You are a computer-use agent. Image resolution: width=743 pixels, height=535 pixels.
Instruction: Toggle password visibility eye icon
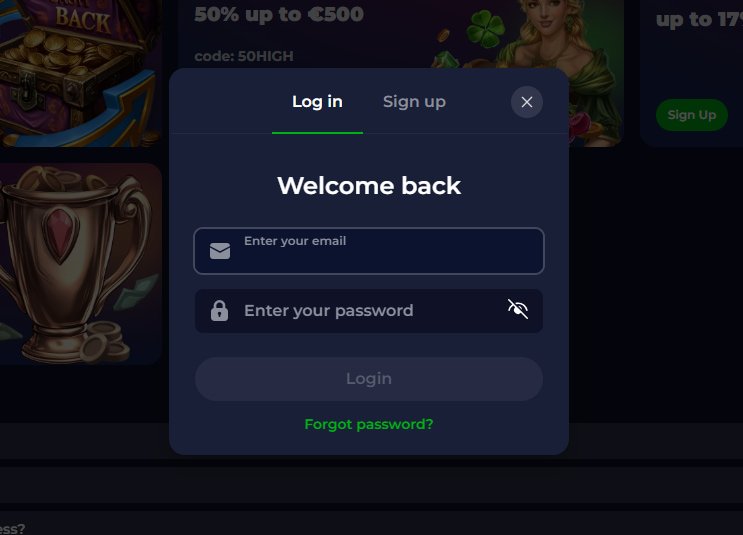(x=518, y=309)
